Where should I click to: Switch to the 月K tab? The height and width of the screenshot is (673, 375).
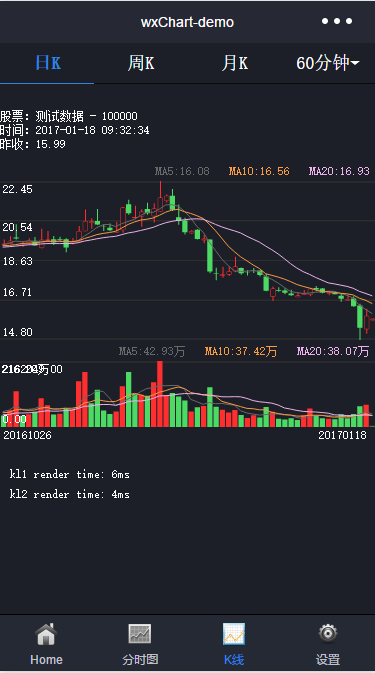(x=235, y=63)
